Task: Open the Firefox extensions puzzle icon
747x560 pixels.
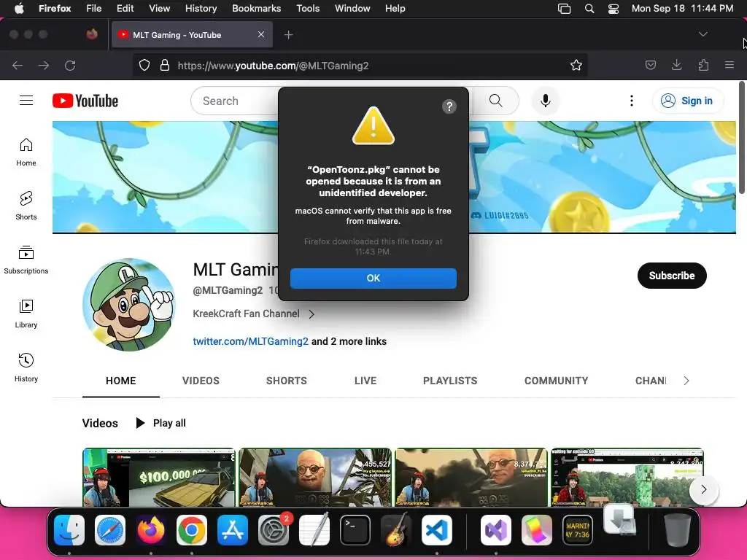Action: click(x=703, y=65)
